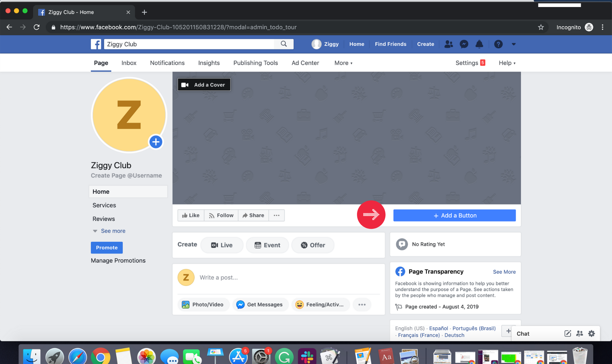Open the more options ellipsis beside Share
The width and height of the screenshot is (612, 364).
click(277, 215)
